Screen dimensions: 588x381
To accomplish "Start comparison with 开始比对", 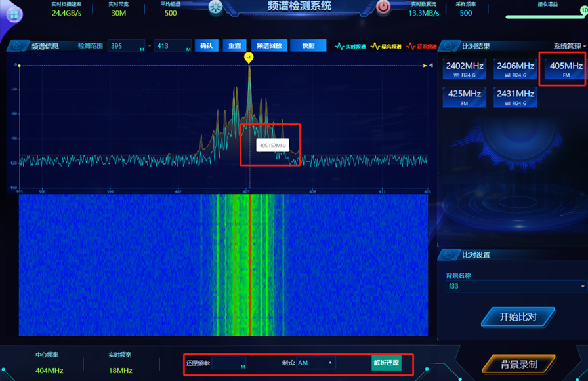I will (518, 317).
